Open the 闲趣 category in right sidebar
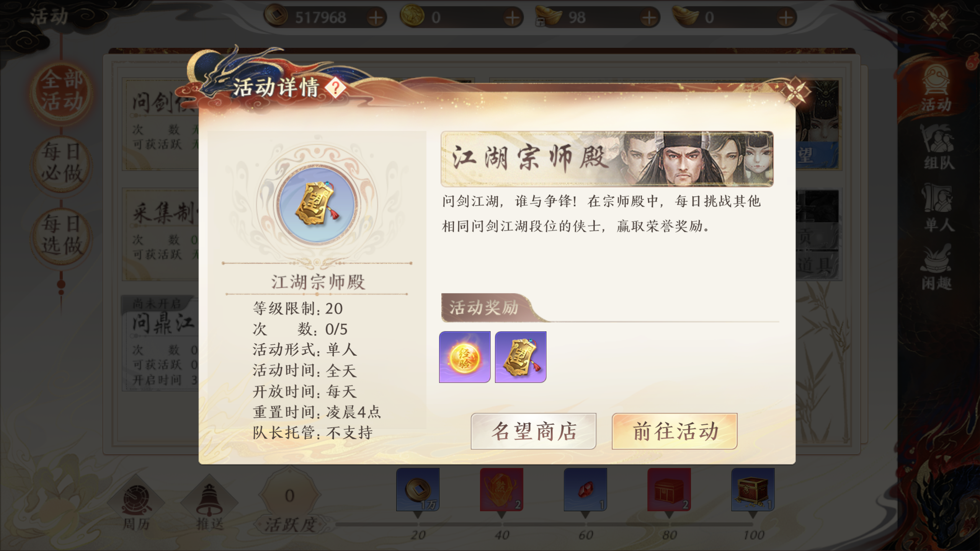Viewport: 980px width, 551px height. pyautogui.click(x=937, y=267)
